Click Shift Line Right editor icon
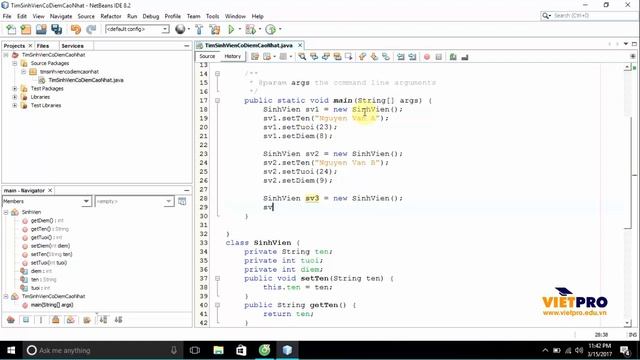640x360 pixels. click(412, 57)
